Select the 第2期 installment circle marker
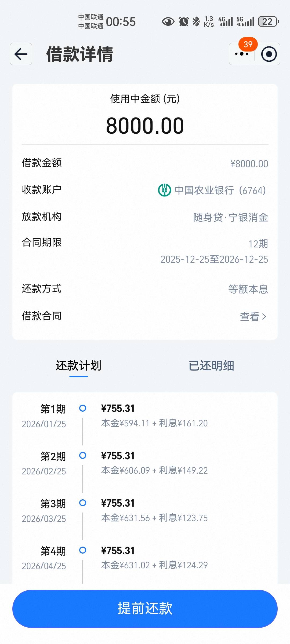This screenshot has width=290, height=644. 83,455
